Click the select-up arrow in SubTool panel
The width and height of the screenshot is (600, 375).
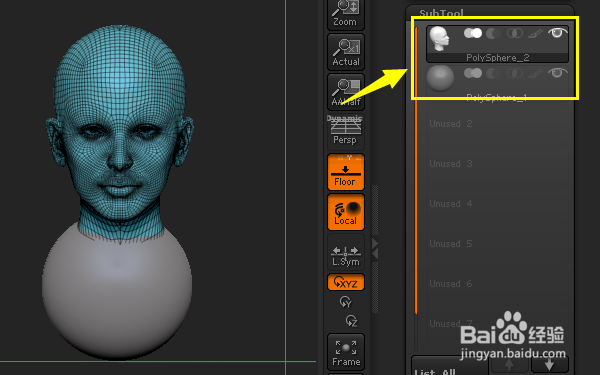509,365
